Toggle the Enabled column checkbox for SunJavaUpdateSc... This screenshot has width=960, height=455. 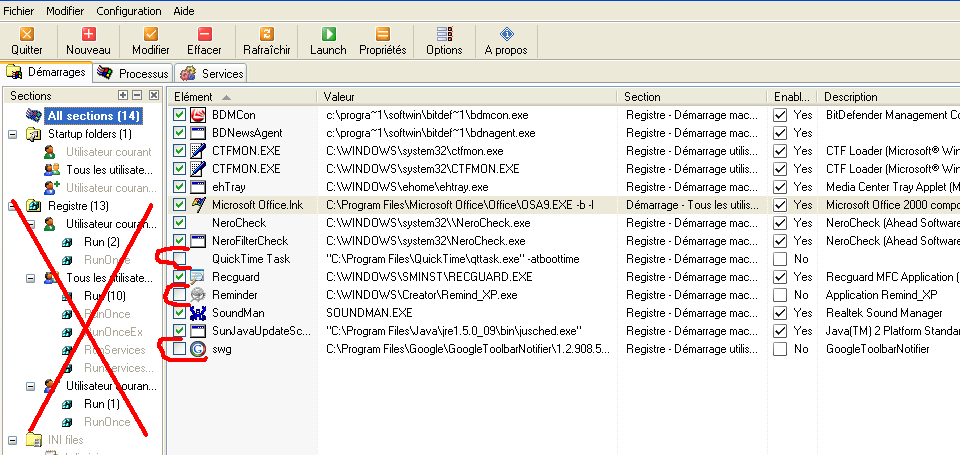click(779, 331)
